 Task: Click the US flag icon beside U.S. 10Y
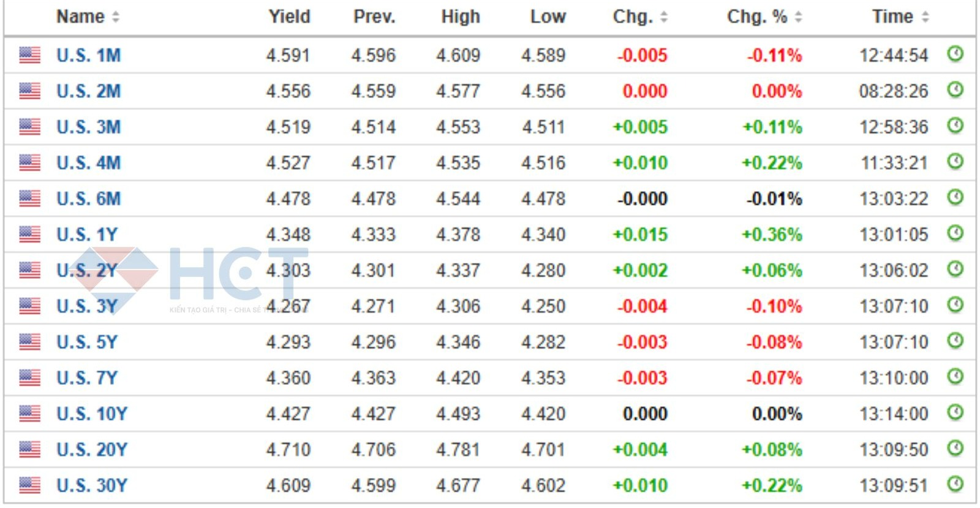click(x=29, y=414)
